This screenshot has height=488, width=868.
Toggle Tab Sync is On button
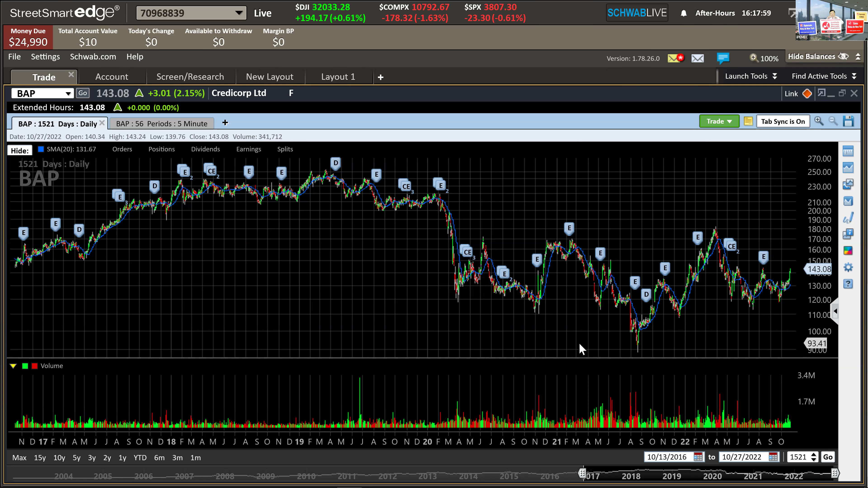783,122
